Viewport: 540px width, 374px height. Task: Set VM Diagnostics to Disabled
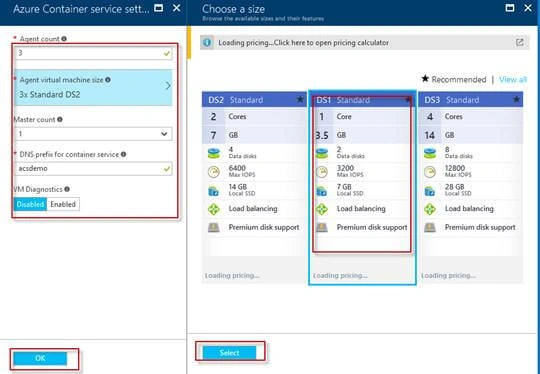point(30,204)
